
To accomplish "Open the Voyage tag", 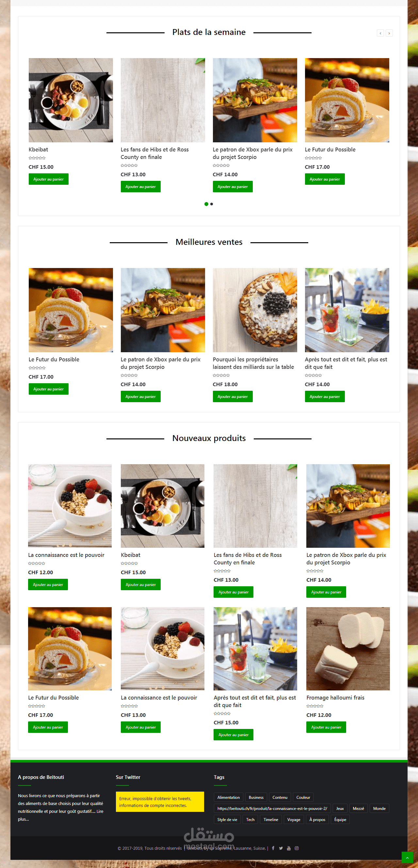I will click(294, 819).
